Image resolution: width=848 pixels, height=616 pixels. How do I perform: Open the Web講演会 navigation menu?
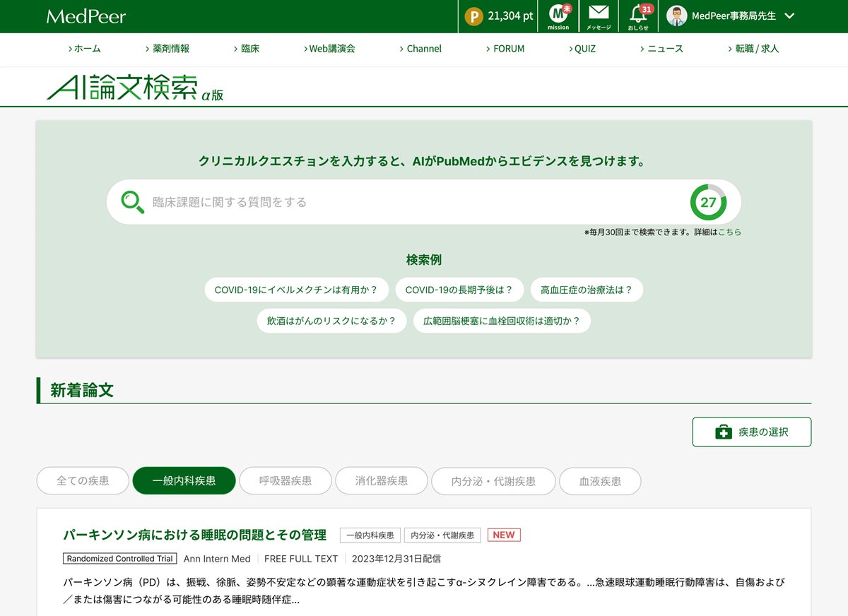click(x=329, y=49)
